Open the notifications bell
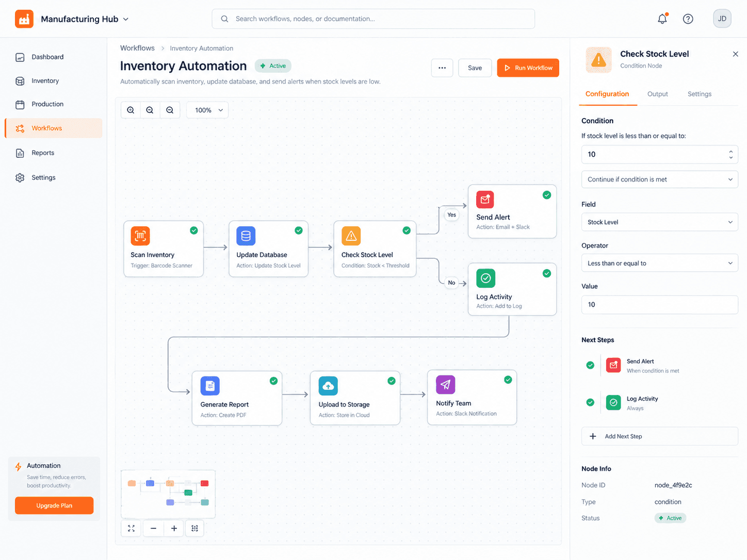Viewport: 747px width, 560px height. (662, 19)
